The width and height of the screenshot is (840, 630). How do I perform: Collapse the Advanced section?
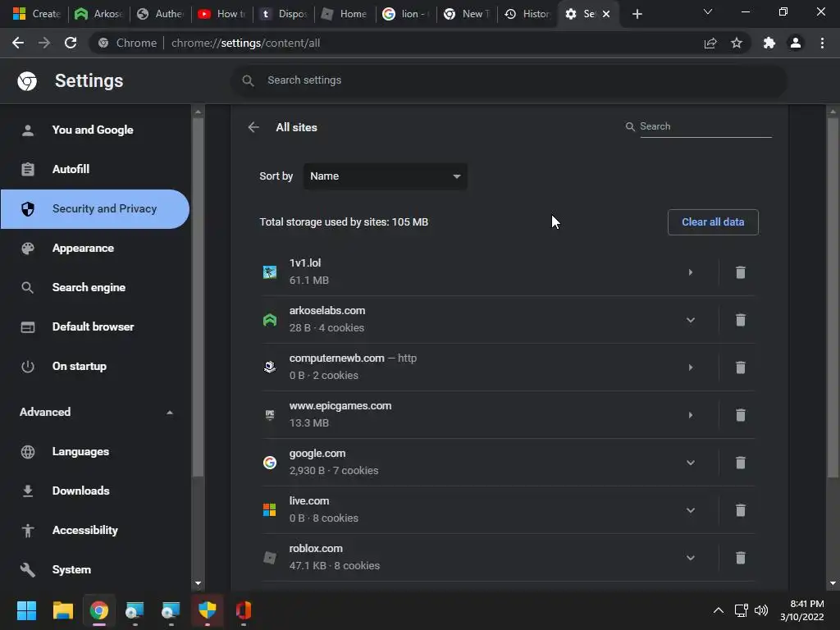pyautogui.click(x=95, y=412)
